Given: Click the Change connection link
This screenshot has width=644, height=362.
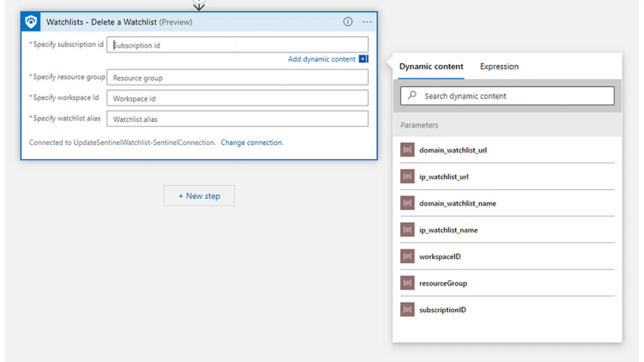Looking at the screenshot, I should pyautogui.click(x=252, y=142).
